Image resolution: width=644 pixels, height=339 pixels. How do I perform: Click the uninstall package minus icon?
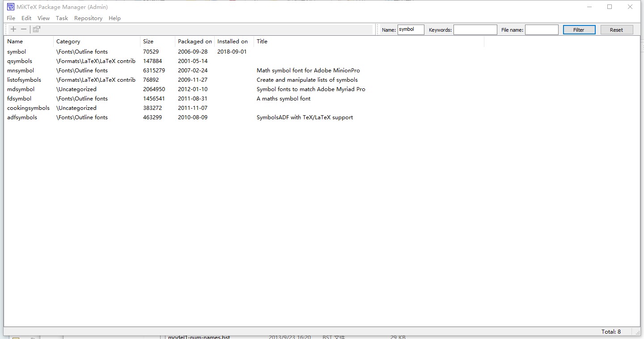pyautogui.click(x=24, y=29)
